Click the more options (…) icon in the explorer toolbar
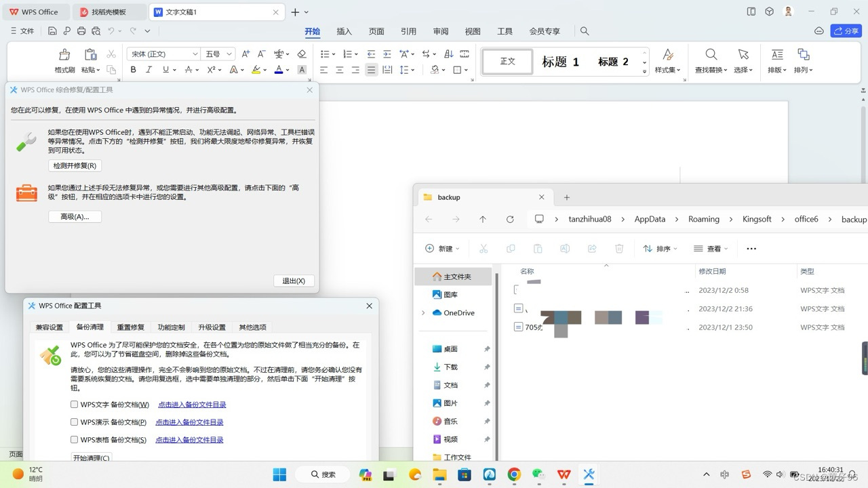The image size is (868, 488). 751,249
